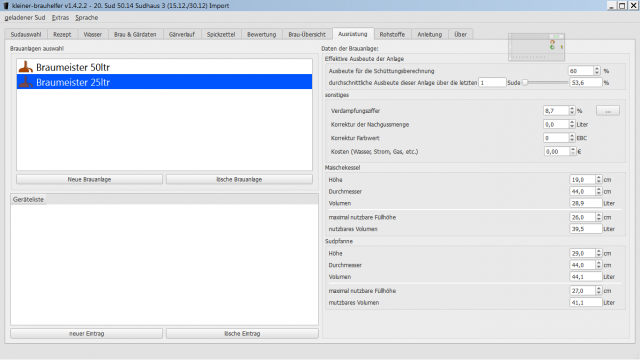Click the ellipsis button beside Verdampfungsziffer
Image resolution: width=640 pixels, height=360 pixels.
tap(608, 111)
